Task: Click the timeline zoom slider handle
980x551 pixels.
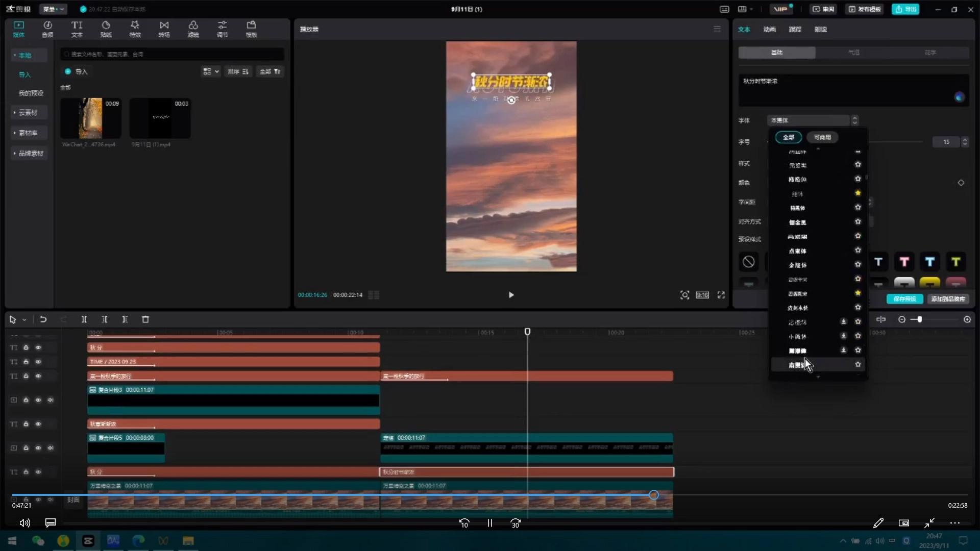Action: click(919, 319)
